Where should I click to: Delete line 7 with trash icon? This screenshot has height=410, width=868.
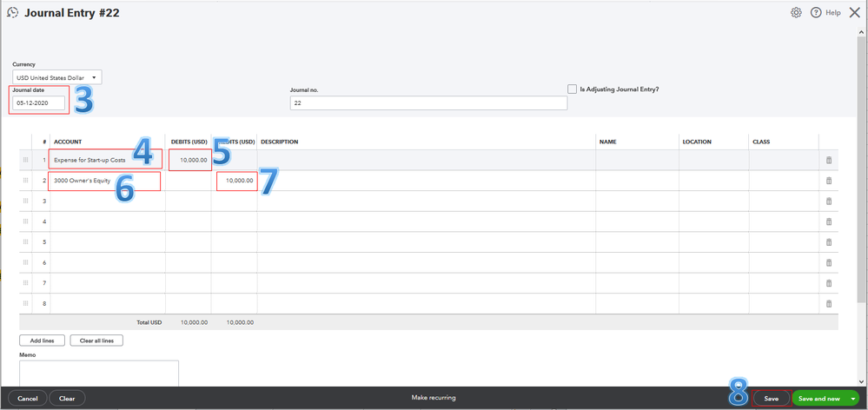pos(829,282)
